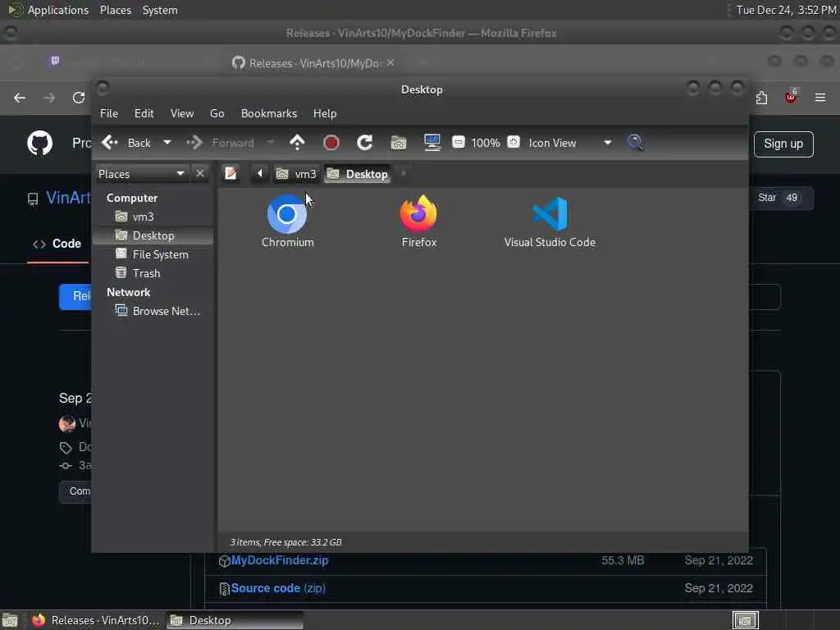Click Sign up on the GitHub page
This screenshot has width=840, height=630.
click(x=783, y=144)
